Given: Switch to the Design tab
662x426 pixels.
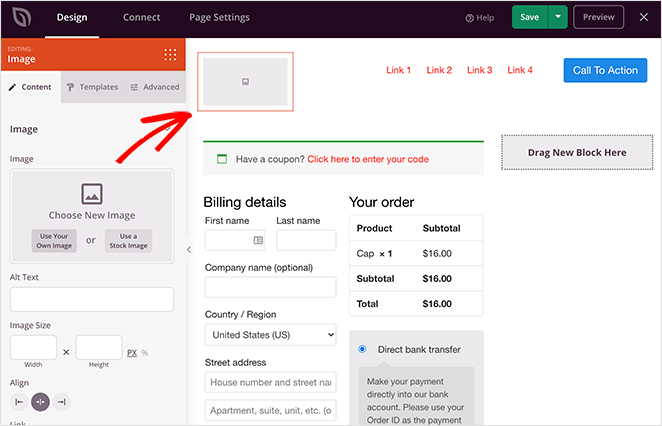Looking at the screenshot, I should tap(72, 17).
